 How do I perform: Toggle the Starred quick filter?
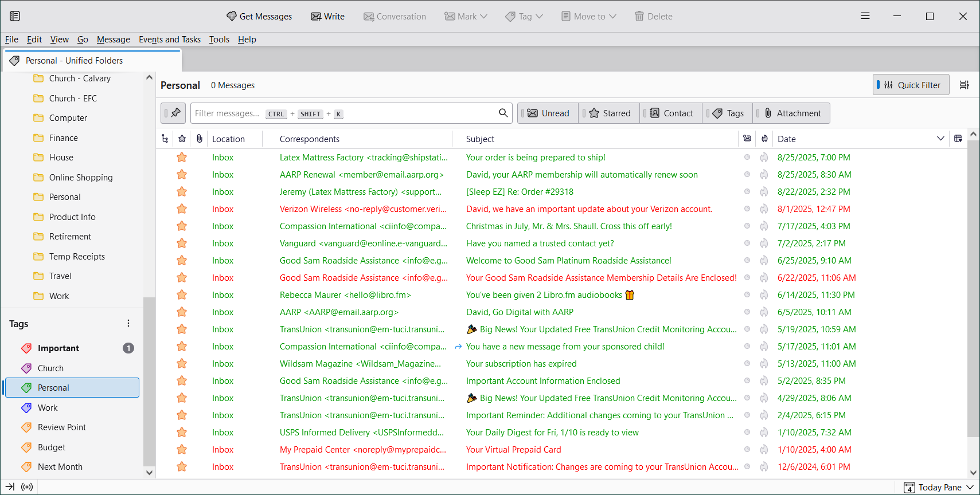610,113
